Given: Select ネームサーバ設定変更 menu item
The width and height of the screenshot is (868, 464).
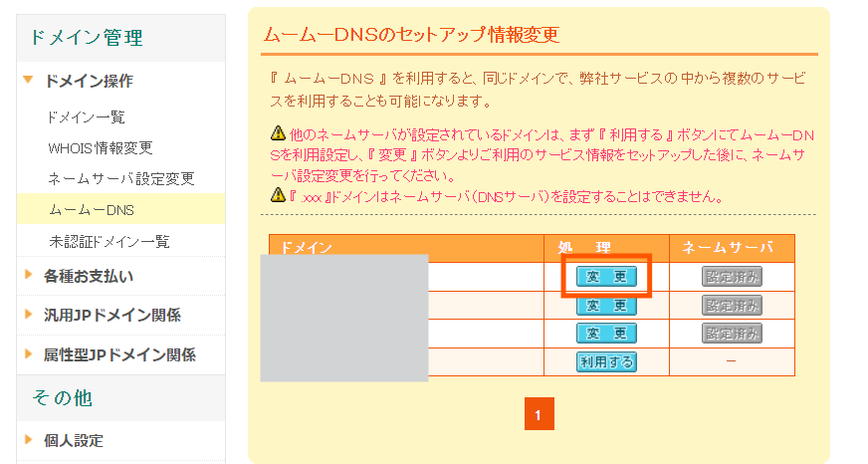Looking at the screenshot, I should [121, 179].
